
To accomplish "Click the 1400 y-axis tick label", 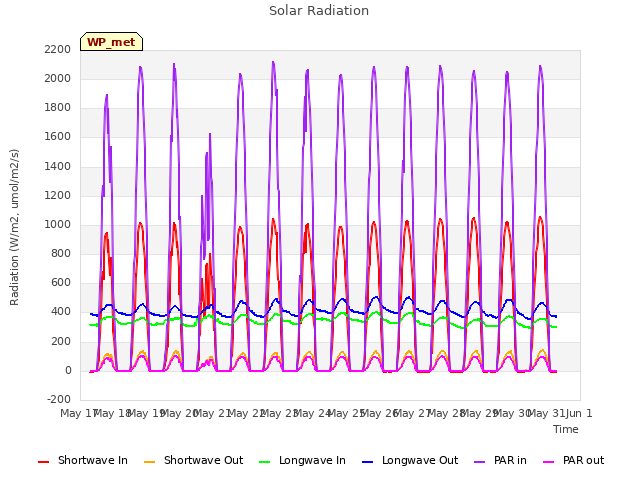I will 58,167.
